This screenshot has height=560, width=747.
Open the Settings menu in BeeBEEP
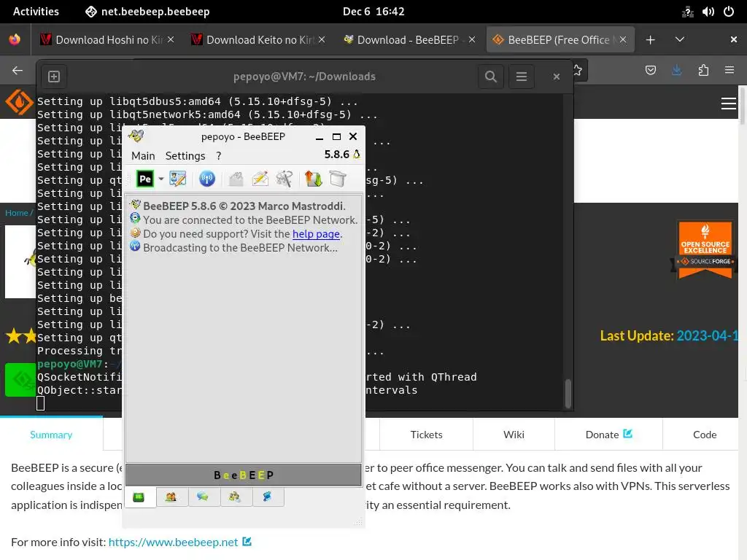click(185, 156)
